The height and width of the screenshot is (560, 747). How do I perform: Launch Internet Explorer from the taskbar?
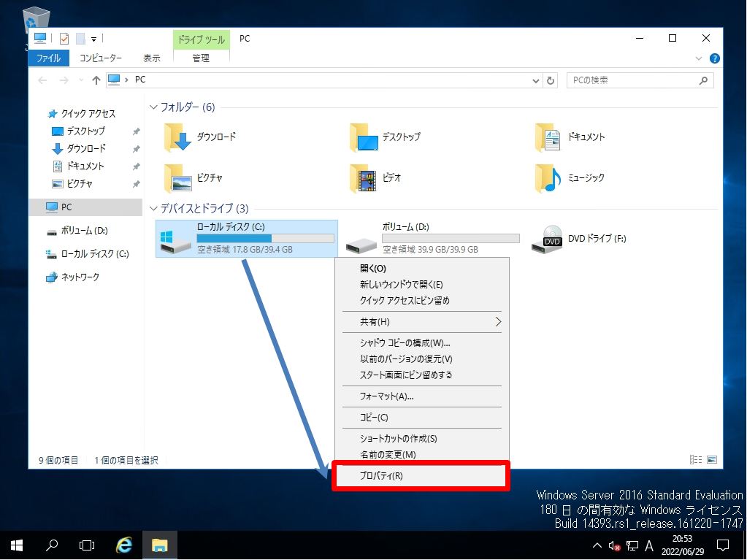click(124, 545)
